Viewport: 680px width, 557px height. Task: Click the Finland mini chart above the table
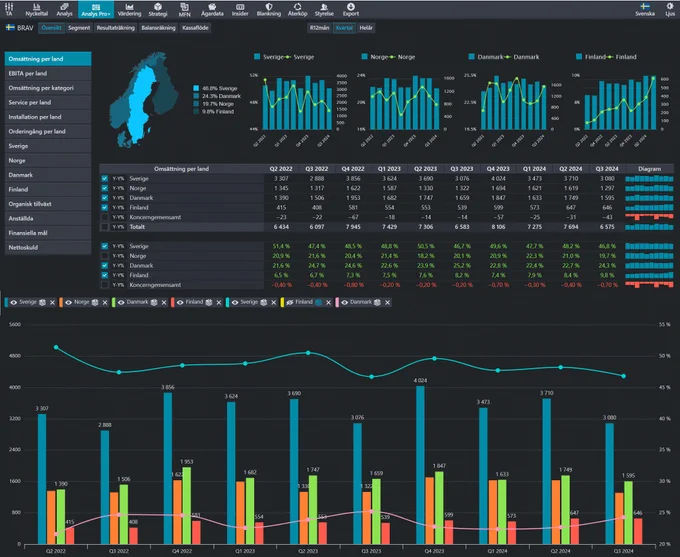click(x=620, y=103)
